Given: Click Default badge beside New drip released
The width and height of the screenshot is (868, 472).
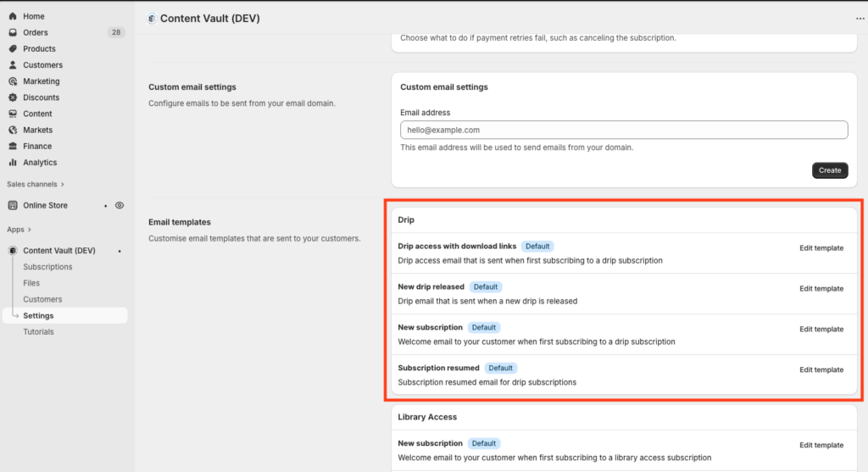Looking at the screenshot, I should coord(486,286).
